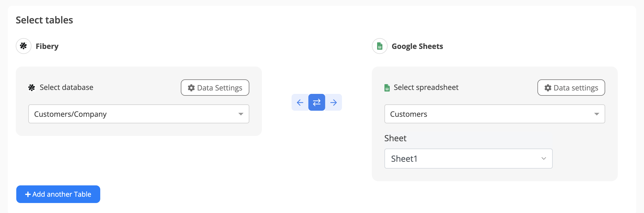Screen dimensions: 644x213
Task: Click the 'Select tables' heading
Action: (44, 20)
